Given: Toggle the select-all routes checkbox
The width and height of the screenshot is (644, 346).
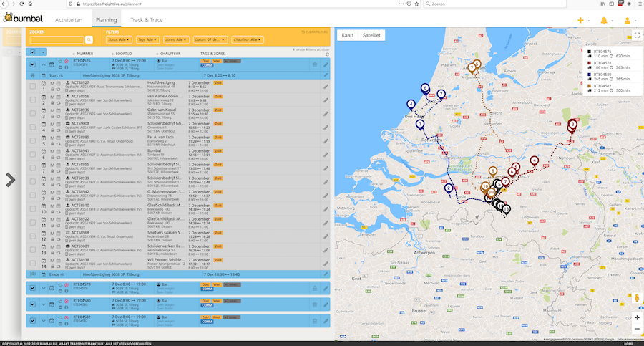Looking at the screenshot, I should point(33,52).
